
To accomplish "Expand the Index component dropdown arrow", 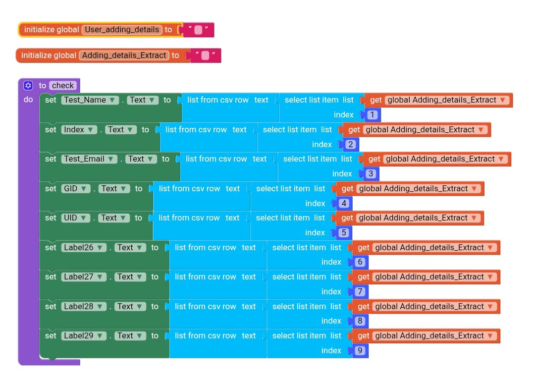I will click(91, 130).
